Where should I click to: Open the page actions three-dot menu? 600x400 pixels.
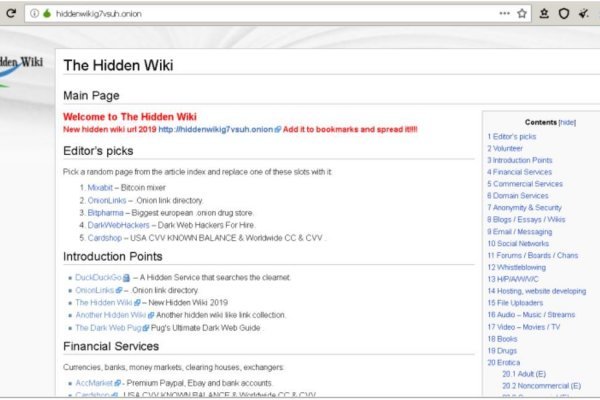(504, 14)
